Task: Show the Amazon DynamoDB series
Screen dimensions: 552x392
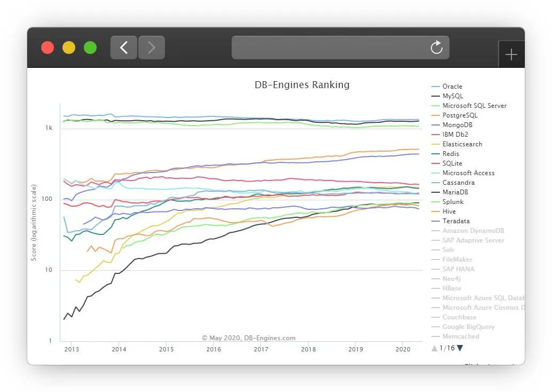Action: point(468,231)
